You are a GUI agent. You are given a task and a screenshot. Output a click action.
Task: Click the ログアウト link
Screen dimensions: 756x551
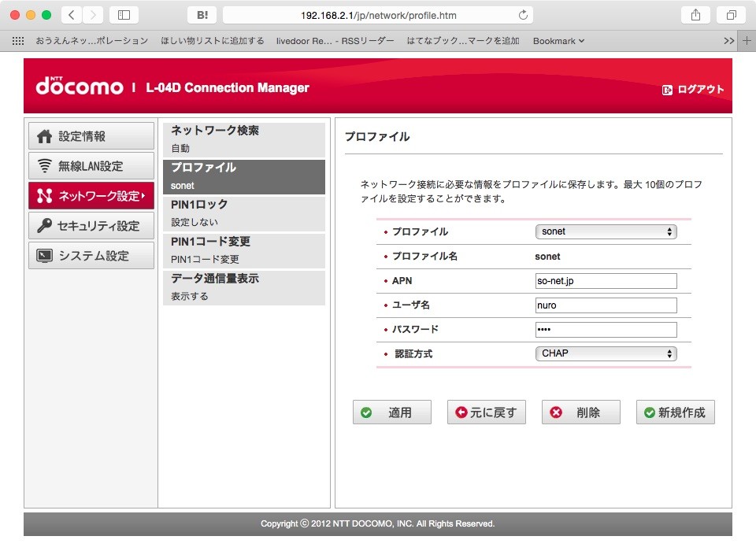(701, 90)
